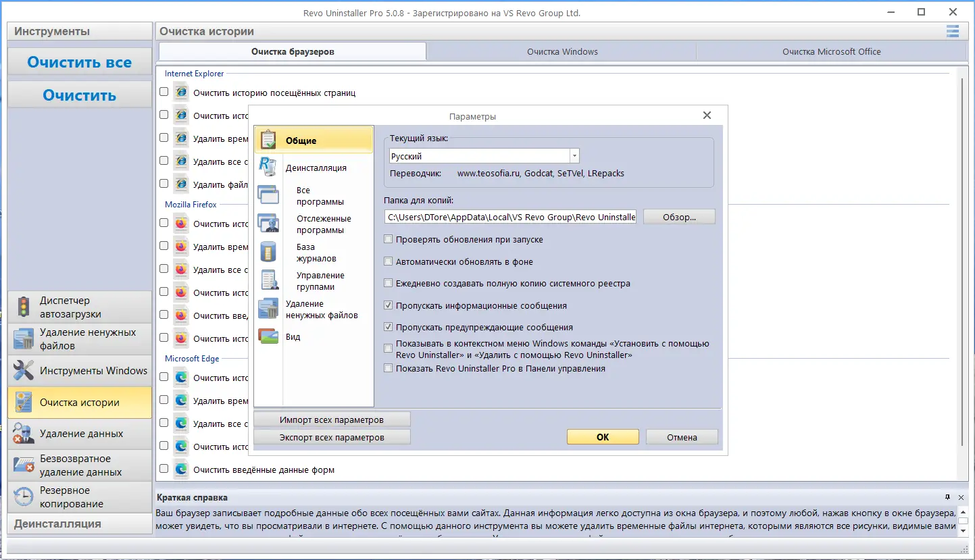The height and width of the screenshot is (560, 975).
Task: Switch to the Очистка браузеров tab
Action: tap(293, 51)
